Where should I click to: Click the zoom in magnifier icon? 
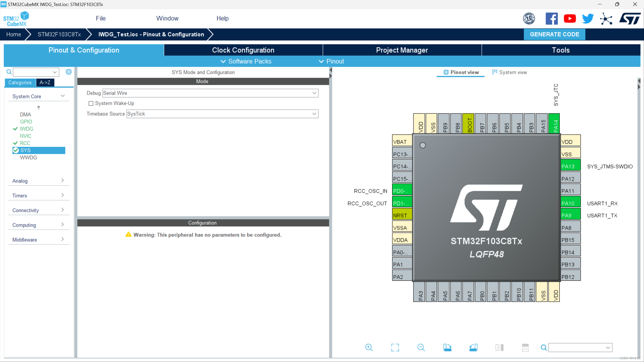pos(369,347)
